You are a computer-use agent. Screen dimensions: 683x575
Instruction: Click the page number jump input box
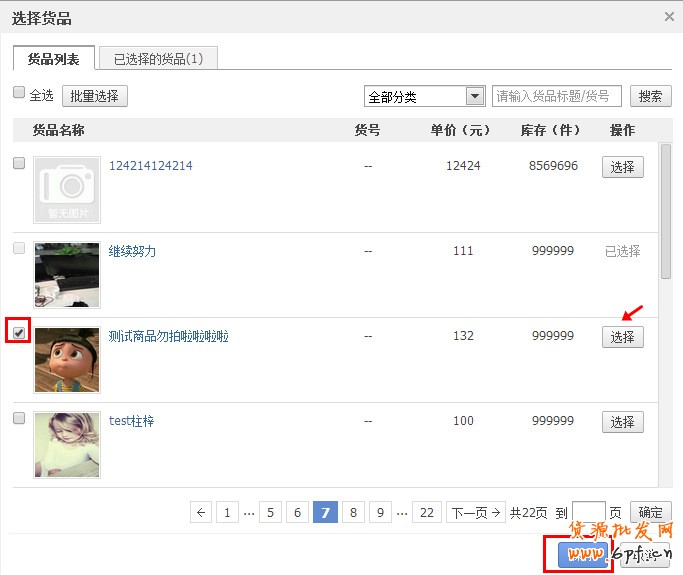click(x=588, y=513)
